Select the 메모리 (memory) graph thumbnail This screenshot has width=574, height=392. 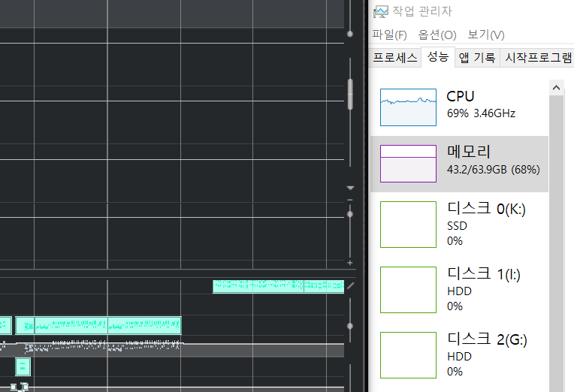pyautogui.click(x=408, y=164)
